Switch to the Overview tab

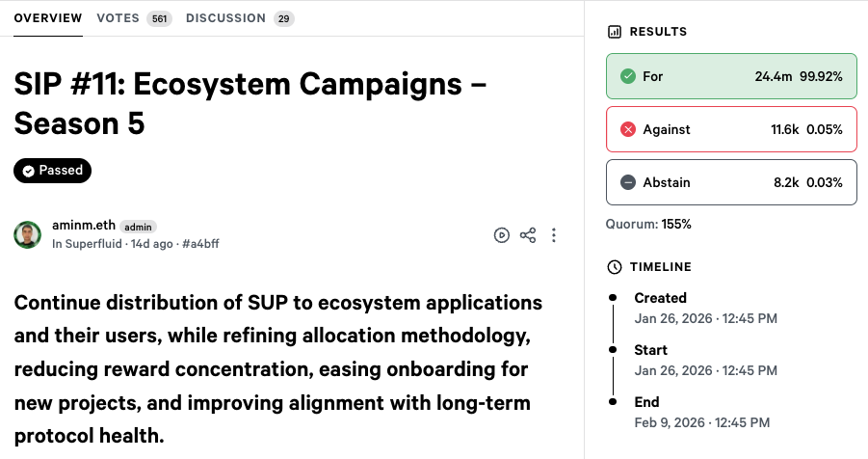[48, 18]
